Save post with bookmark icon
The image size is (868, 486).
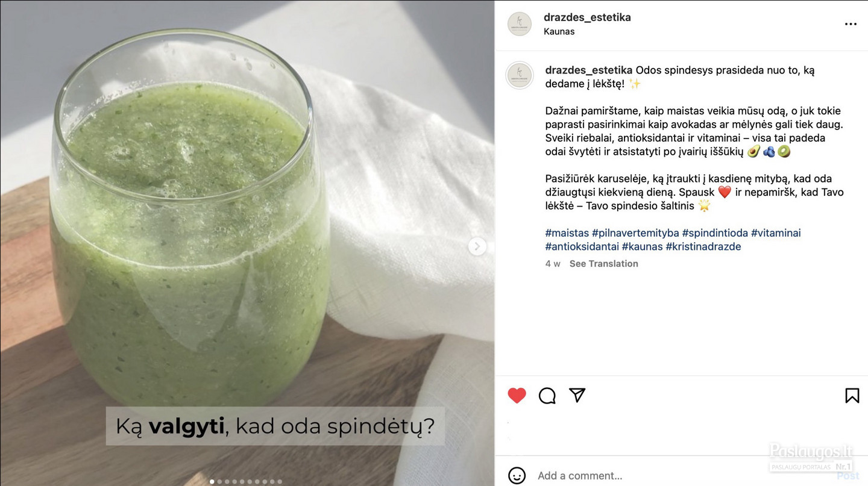[x=852, y=396]
